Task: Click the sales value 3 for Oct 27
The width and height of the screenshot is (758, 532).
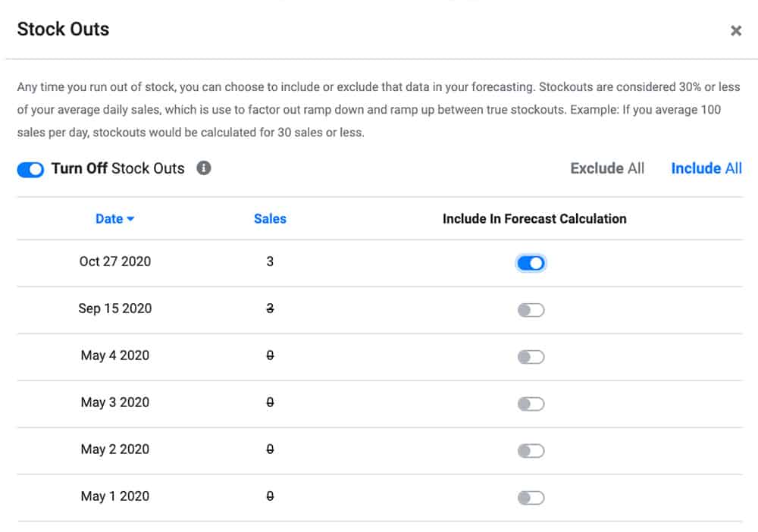Action: 269,261
